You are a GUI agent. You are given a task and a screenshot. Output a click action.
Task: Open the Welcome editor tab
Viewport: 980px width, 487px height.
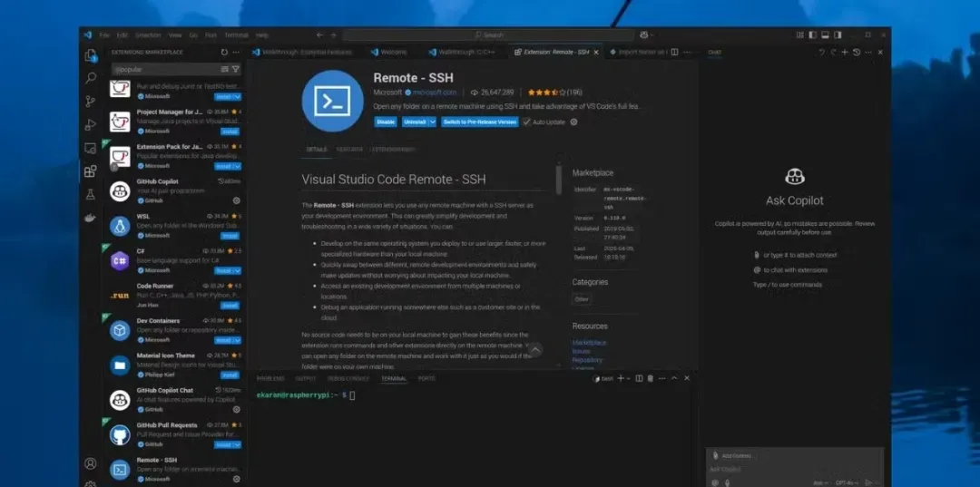(x=393, y=53)
